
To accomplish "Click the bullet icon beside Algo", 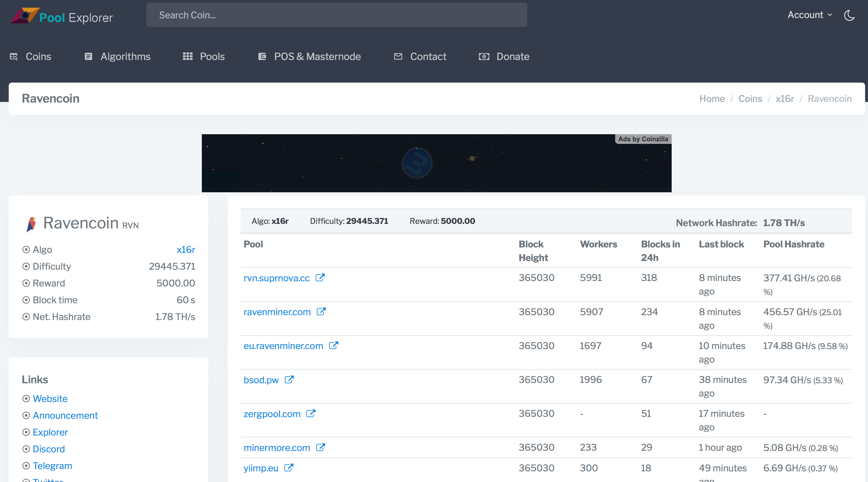I will tap(26, 249).
